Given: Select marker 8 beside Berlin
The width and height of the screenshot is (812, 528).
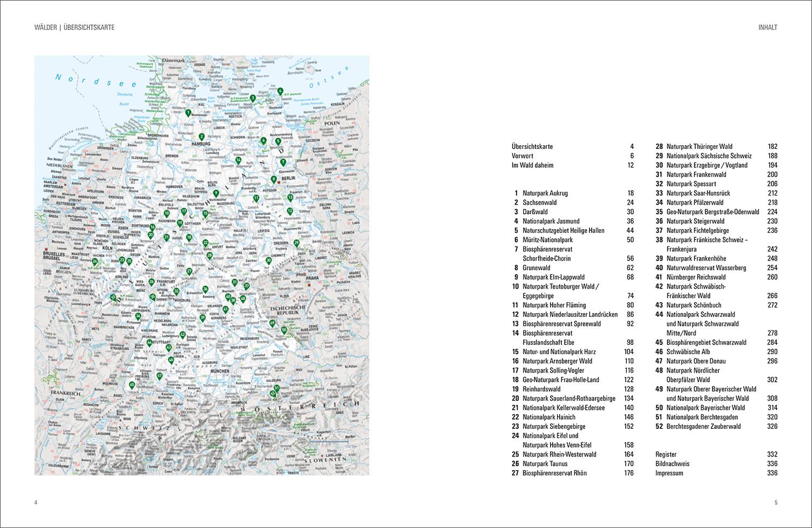Looking at the screenshot, I should (x=273, y=179).
